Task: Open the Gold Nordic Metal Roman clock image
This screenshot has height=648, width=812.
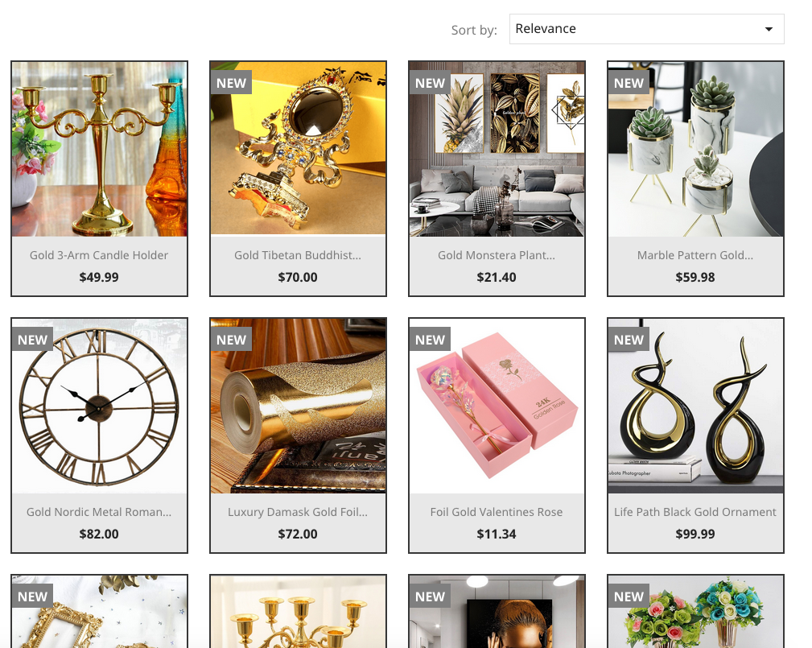Action: 100,406
